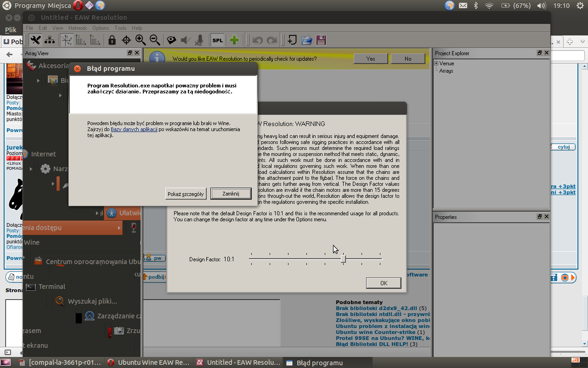Image resolution: width=588 pixels, height=368 pixels.
Task: Click the speaker with checkmark icon
Action: click(x=186, y=40)
